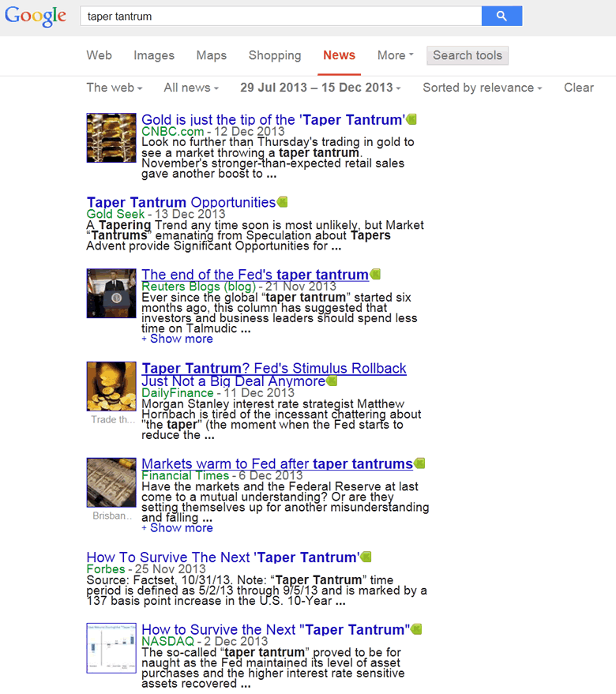Switch to the Maps tab
Image resolution: width=616 pixels, height=694 pixels.
[x=212, y=55]
